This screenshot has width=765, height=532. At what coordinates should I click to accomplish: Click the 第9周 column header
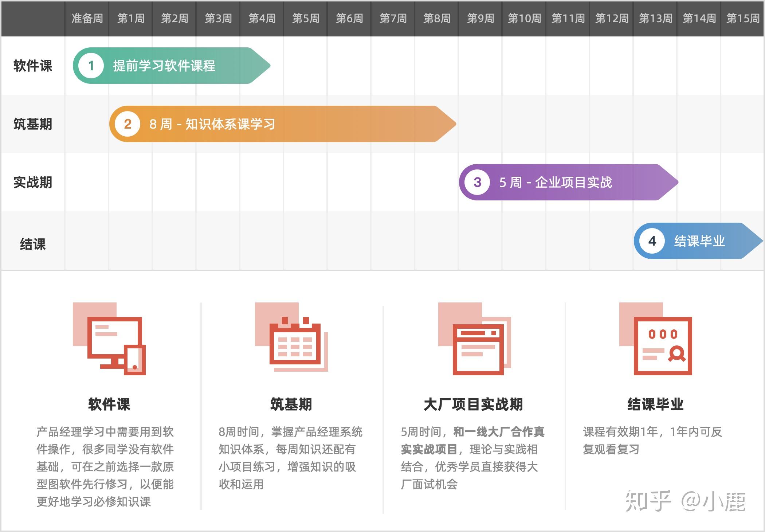click(480, 19)
